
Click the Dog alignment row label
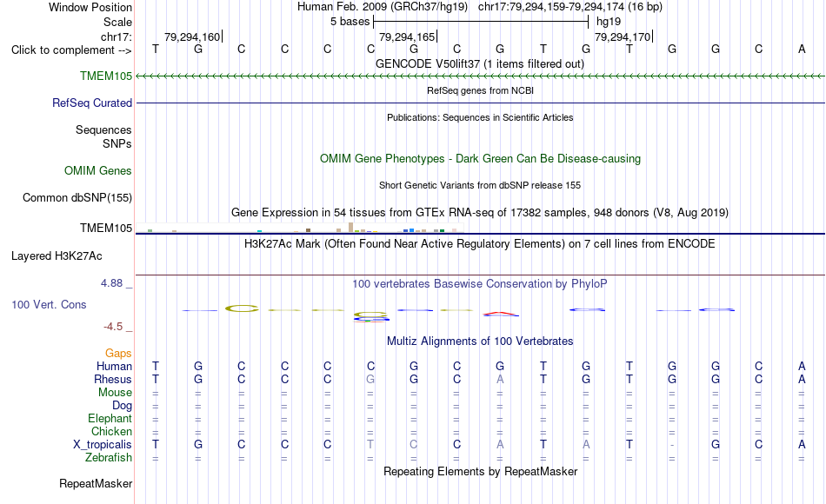pyautogui.click(x=122, y=406)
